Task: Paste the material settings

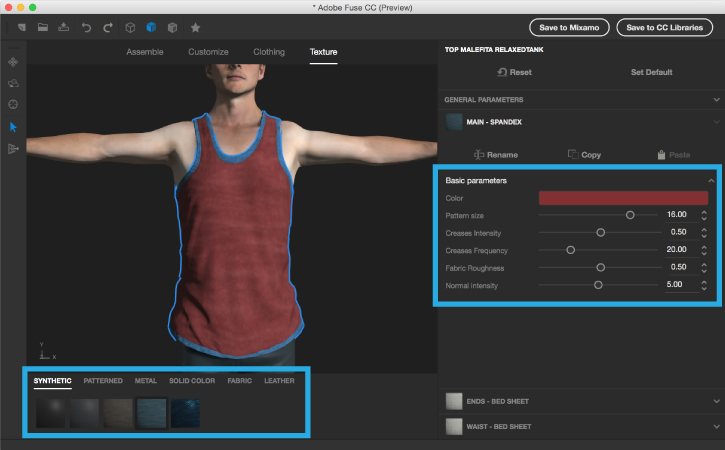Action: [674, 155]
